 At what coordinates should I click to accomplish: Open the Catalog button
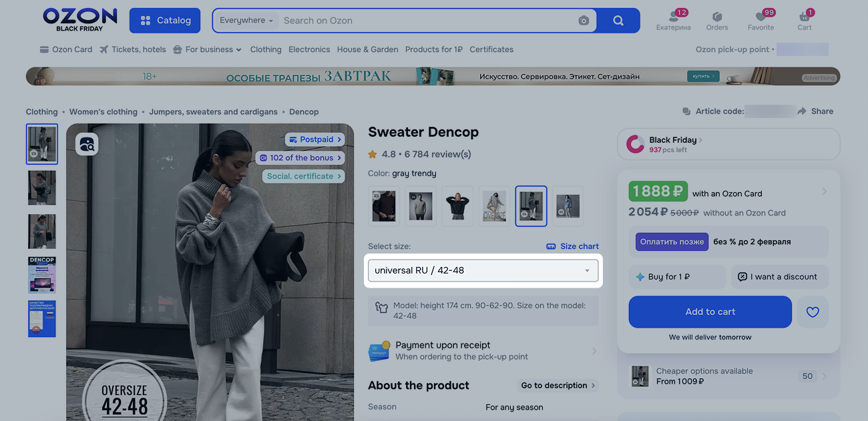coord(165,21)
